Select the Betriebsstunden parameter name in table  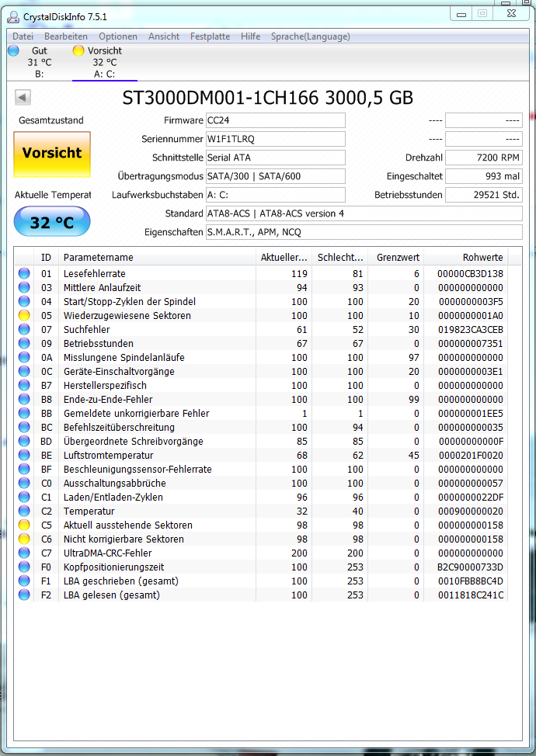(99, 343)
